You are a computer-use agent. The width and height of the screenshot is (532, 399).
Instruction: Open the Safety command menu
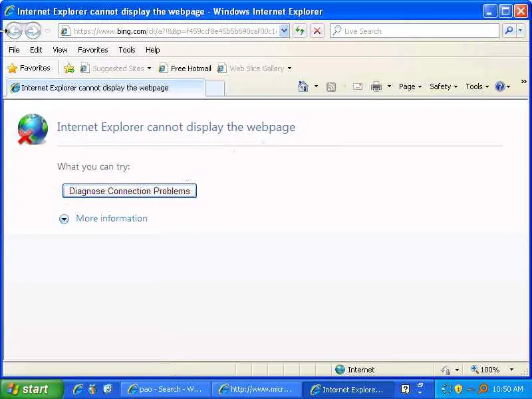pos(444,87)
